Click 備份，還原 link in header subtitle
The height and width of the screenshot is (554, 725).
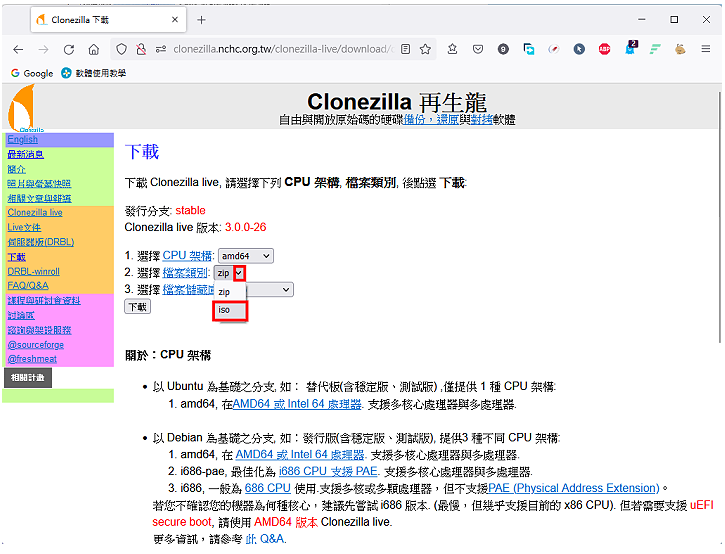pyautogui.click(x=431, y=120)
